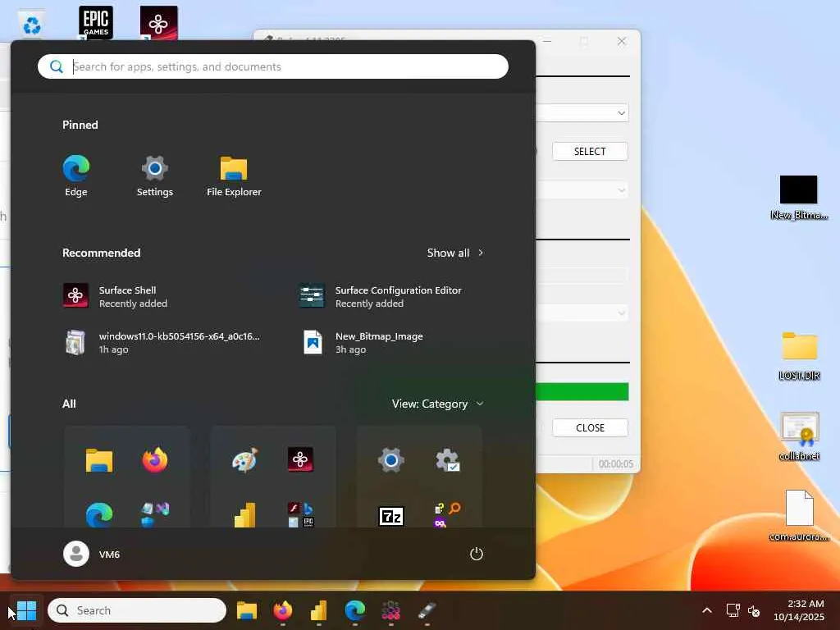This screenshot has width=840, height=630.
Task: Click Show all recommended items
Action: (x=455, y=253)
